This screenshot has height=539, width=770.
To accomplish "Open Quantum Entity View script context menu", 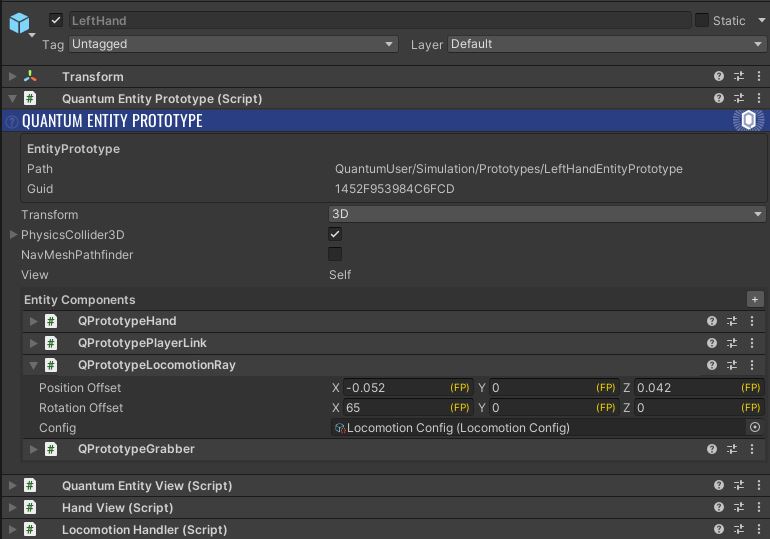I will tap(759, 485).
